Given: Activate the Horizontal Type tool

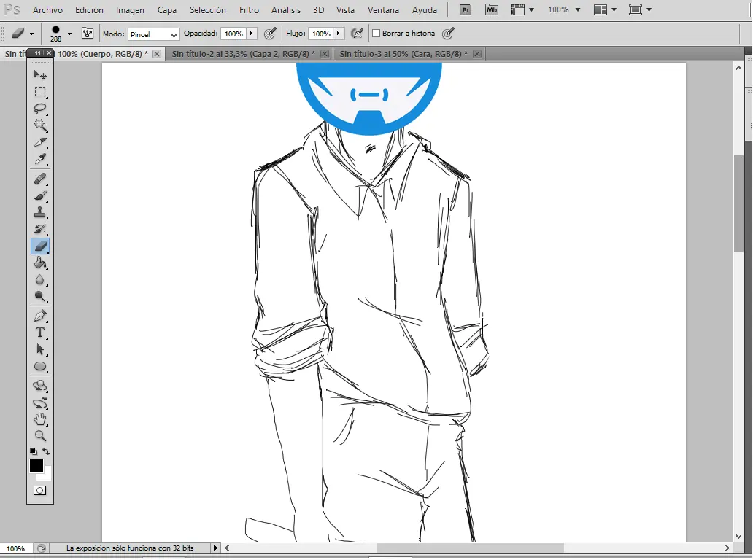Looking at the screenshot, I should (40, 332).
